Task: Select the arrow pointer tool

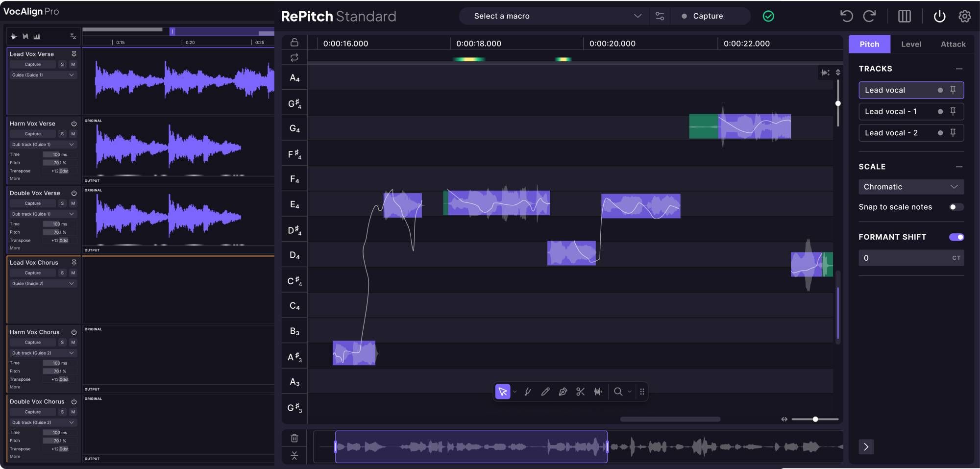Action: click(503, 392)
